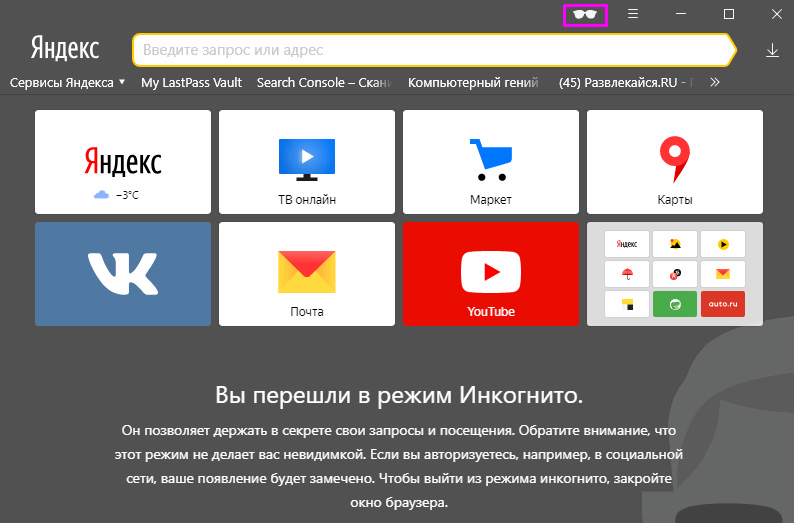
Task: Open the (45) Развлекайся.RU bookmark
Action: pyautogui.click(x=626, y=83)
